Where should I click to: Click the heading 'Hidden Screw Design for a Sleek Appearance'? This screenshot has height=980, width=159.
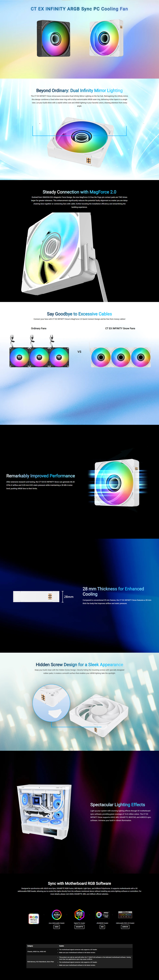[x=79, y=665]
